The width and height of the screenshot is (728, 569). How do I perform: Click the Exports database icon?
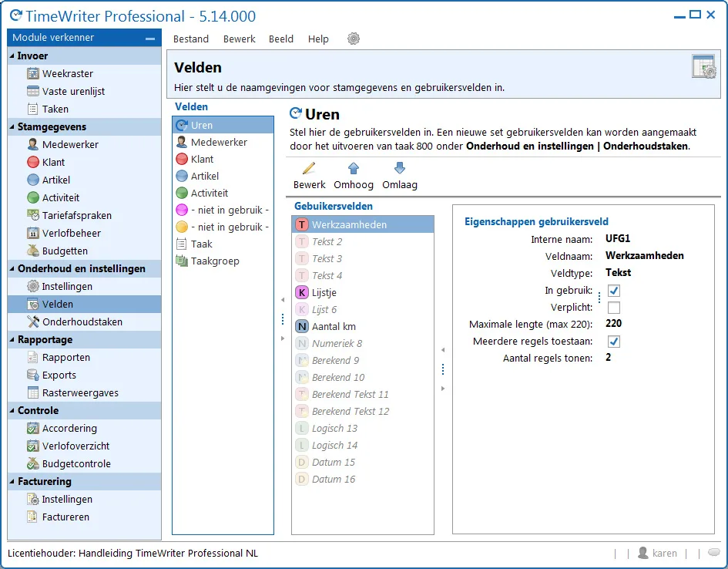point(33,375)
